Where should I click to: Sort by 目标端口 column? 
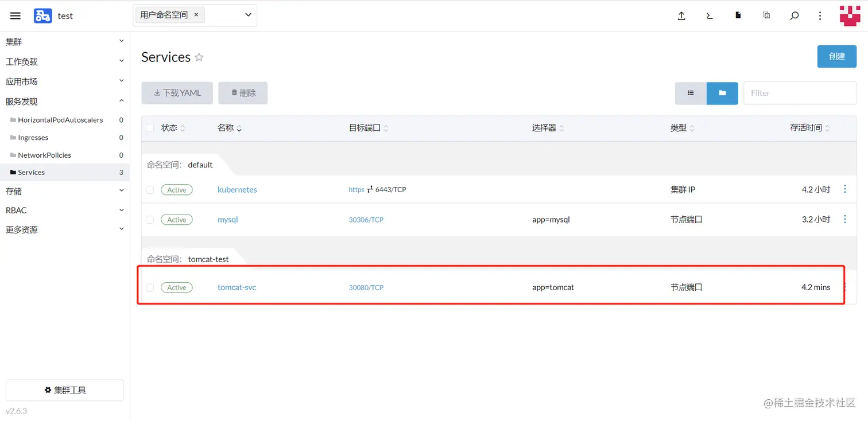369,128
